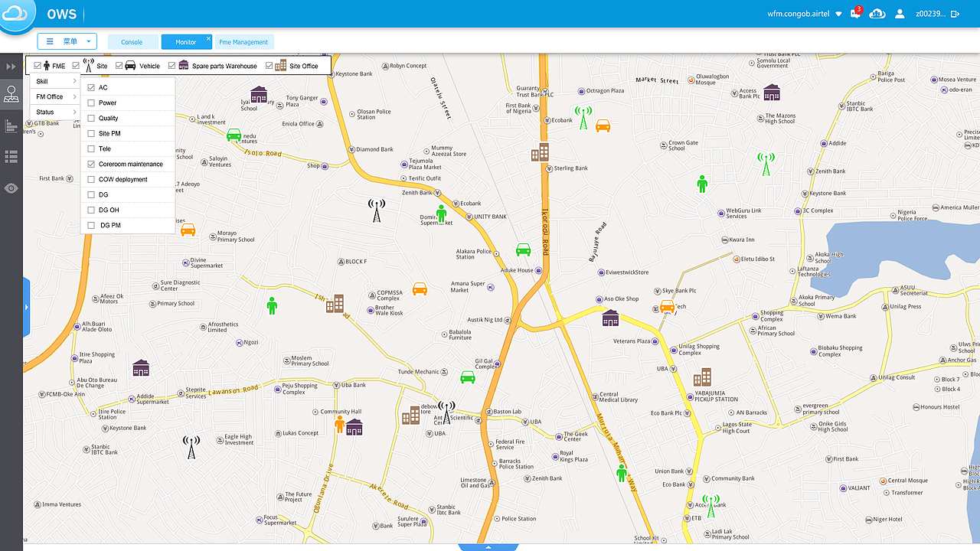Select green car near nedu Ventures
This screenshot has height=551, width=980.
234,135
